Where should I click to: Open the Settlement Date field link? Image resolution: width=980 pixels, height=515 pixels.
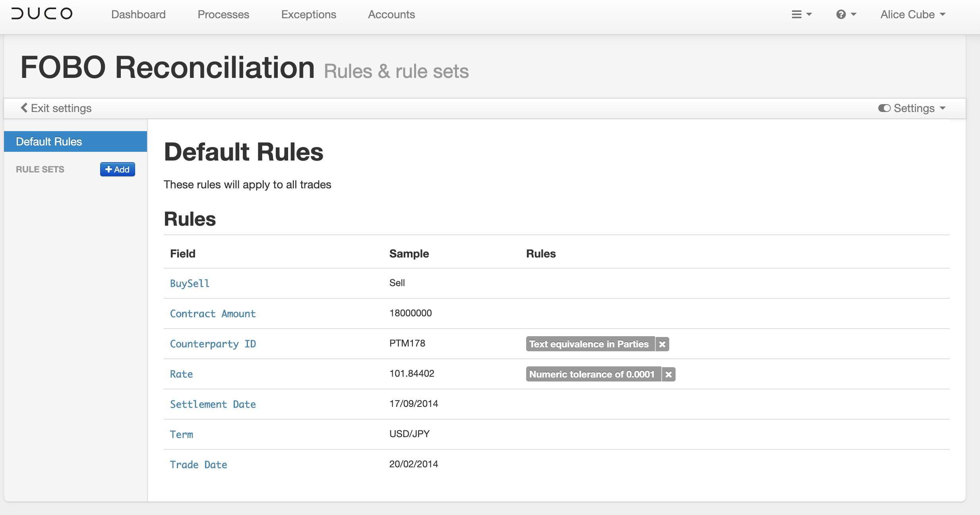[x=213, y=404]
